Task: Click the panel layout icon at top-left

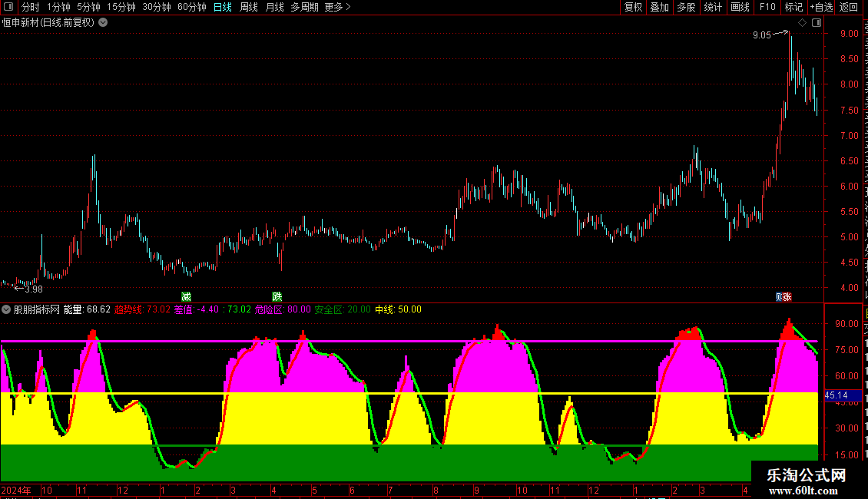Action: [8, 7]
